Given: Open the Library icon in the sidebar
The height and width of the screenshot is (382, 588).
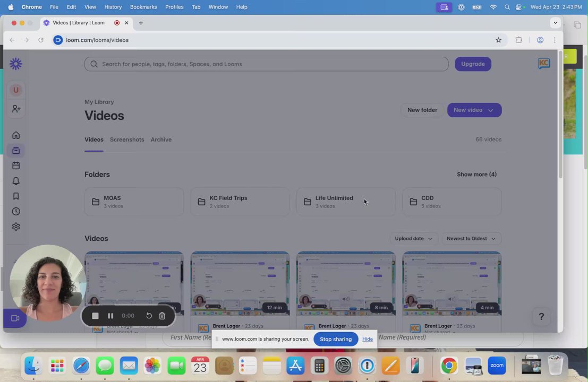Looking at the screenshot, I should (x=16, y=151).
